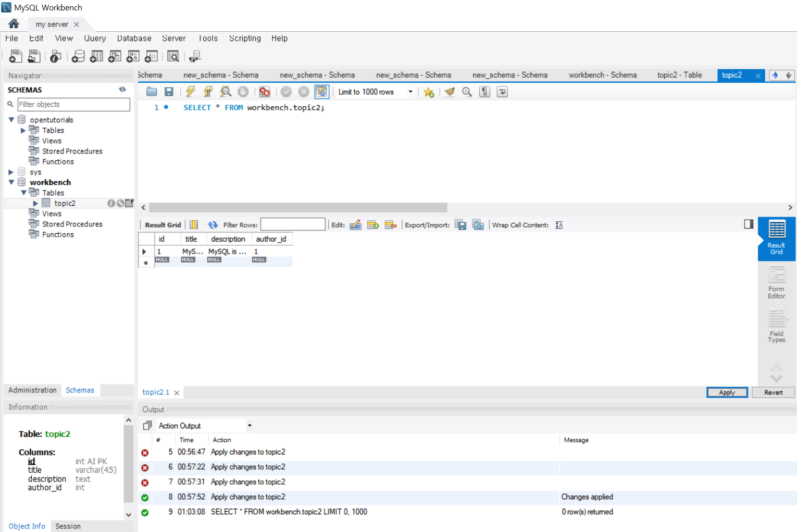The width and height of the screenshot is (797, 532).
Task: Beautify the SQL with broom icon
Action: pos(450,92)
